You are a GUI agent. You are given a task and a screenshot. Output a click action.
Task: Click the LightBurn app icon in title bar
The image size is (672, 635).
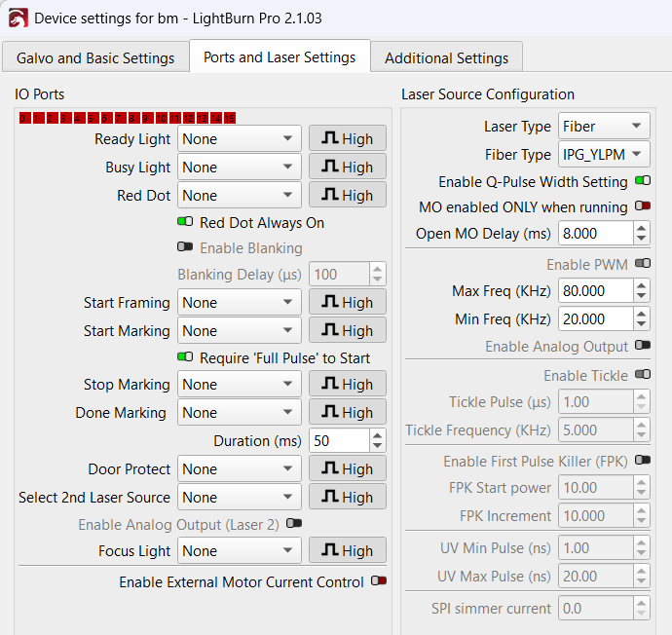(x=19, y=19)
